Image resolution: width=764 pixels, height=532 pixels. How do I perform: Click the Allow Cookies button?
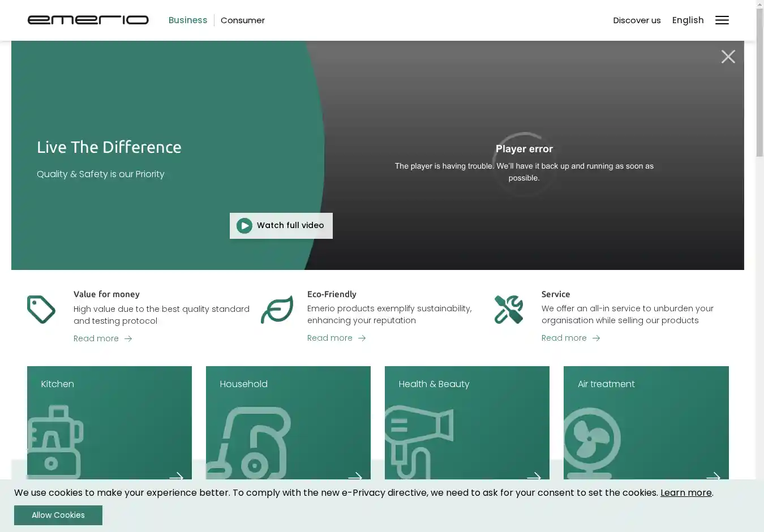58,515
